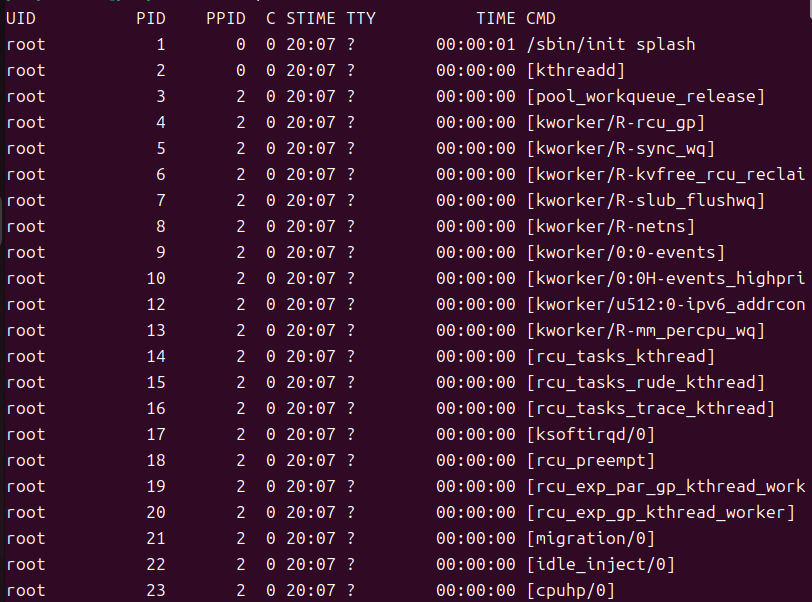Click the [migration/0] process name
Screen dimensions: 812x602
point(590,538)
